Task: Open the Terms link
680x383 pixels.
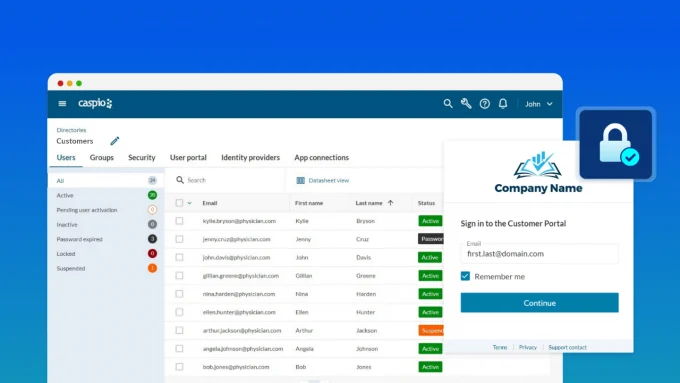Action: (500, 347)
